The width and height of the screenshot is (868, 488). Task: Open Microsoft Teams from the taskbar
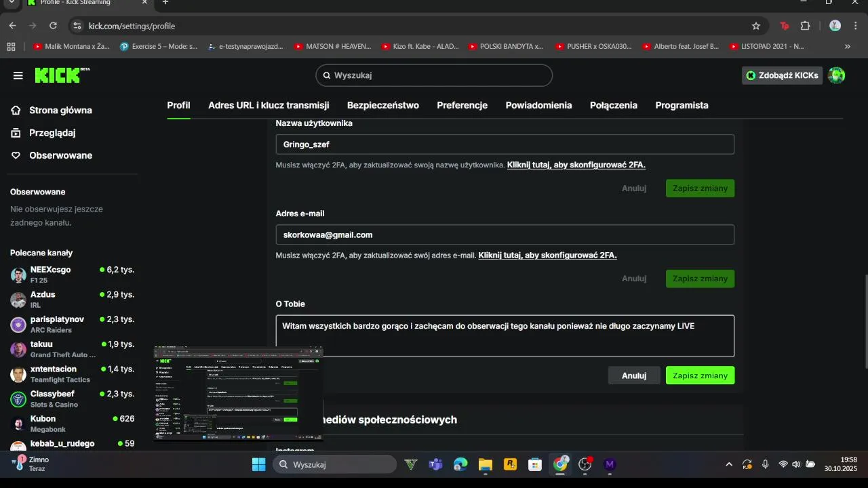435,464
